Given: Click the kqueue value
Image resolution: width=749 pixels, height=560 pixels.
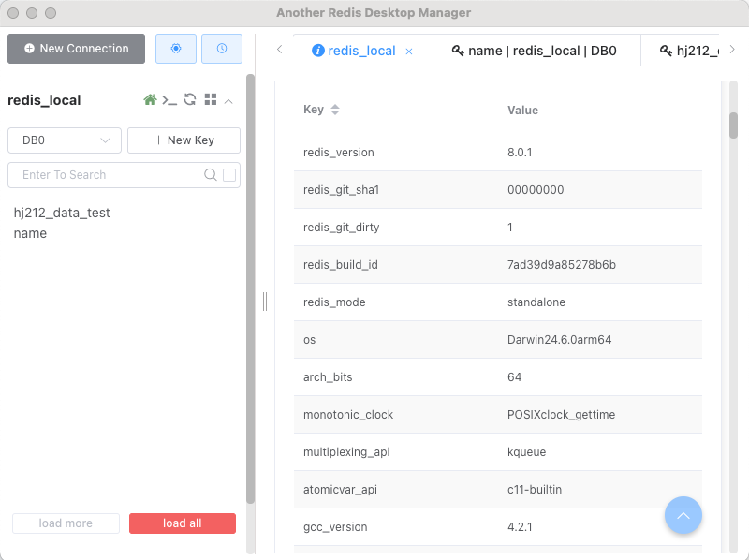Looking at the screenshot, I should tap(526, 452).
